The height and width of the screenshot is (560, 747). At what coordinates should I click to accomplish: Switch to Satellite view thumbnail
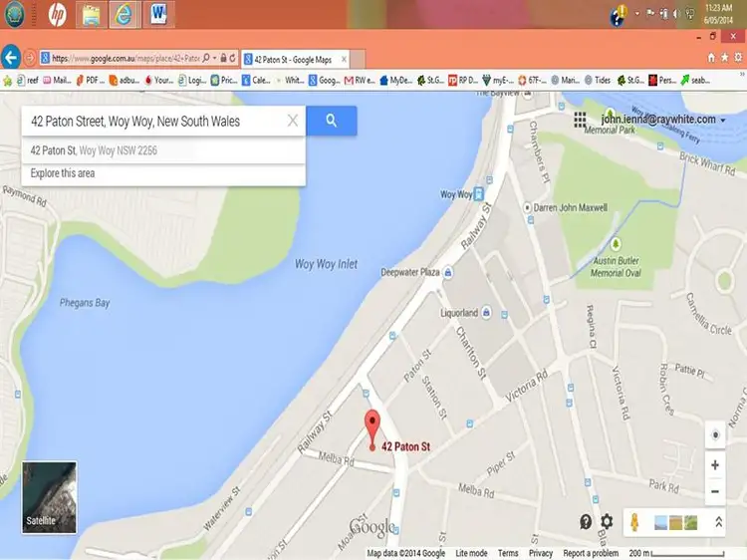coord(50,495)
